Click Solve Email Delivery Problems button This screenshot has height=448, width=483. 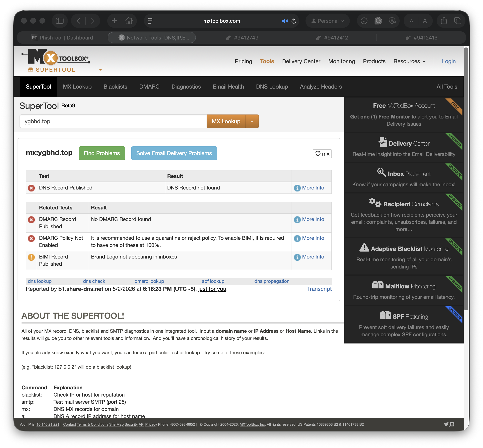click(x=174, y=153)
